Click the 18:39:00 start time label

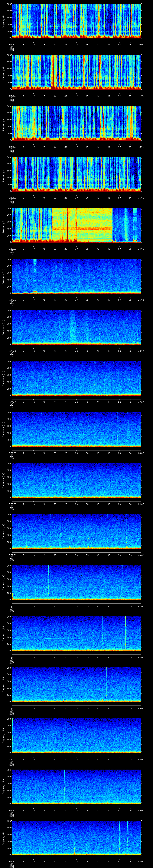12,555
